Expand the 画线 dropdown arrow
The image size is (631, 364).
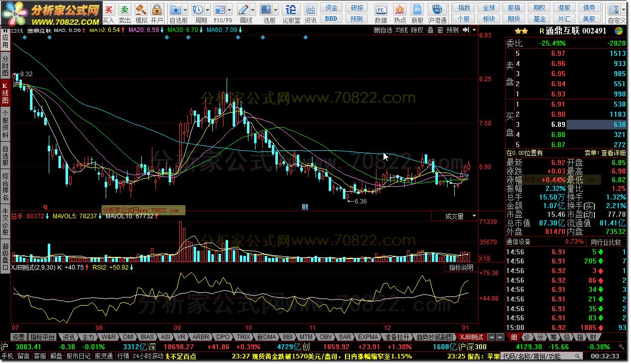click(x=253, y=10)
